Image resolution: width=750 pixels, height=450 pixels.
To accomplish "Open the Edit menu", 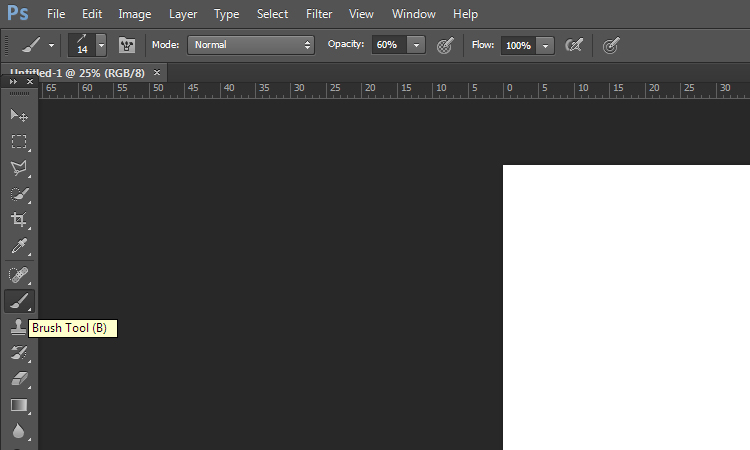I will tap(92, 14).
